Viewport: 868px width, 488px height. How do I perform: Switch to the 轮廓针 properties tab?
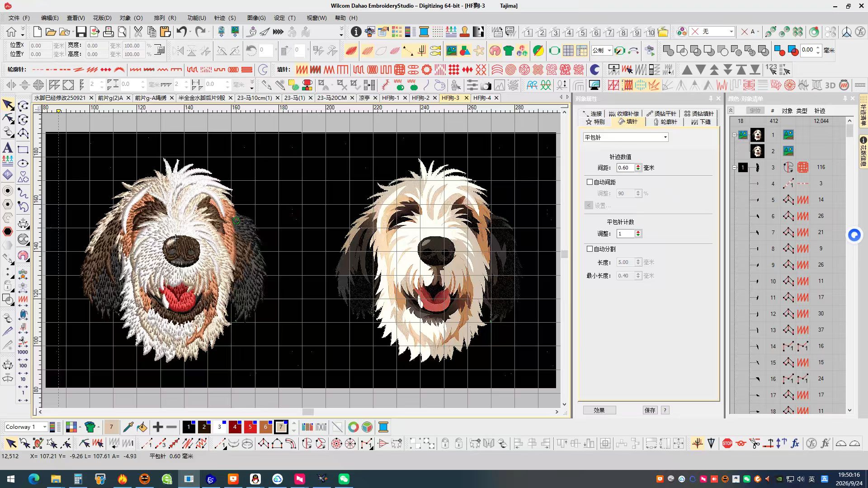665,122
